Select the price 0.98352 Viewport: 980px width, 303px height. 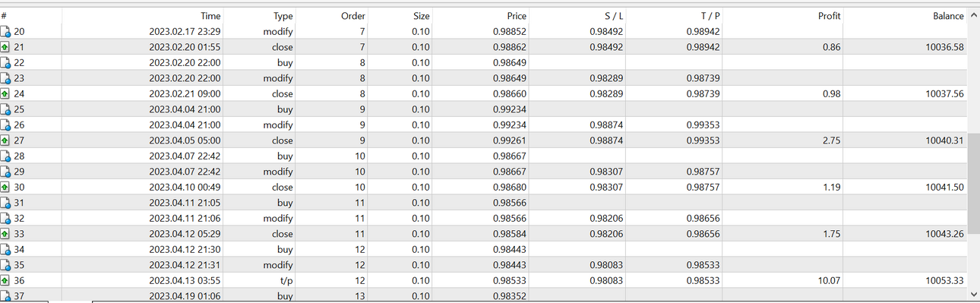[509, 296]
